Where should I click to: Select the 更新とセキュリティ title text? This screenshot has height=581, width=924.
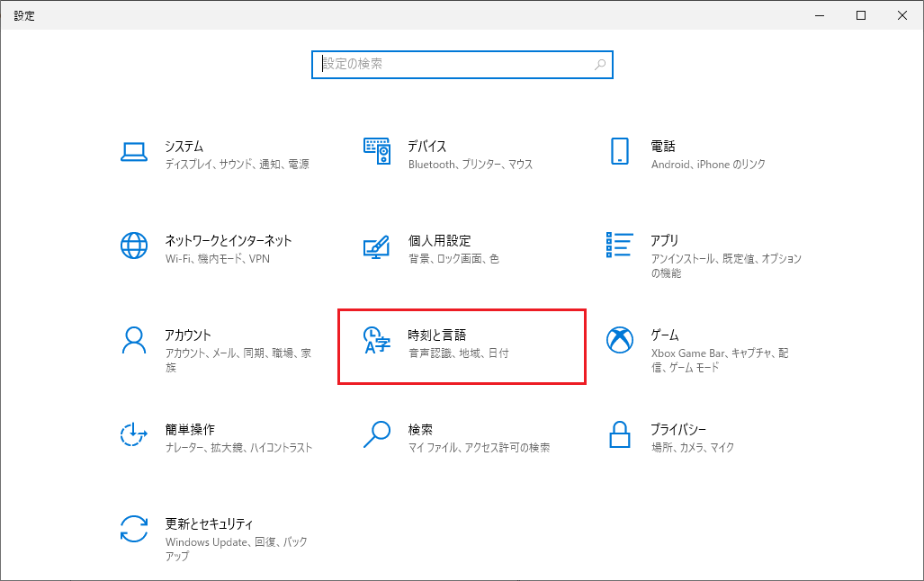209,524
